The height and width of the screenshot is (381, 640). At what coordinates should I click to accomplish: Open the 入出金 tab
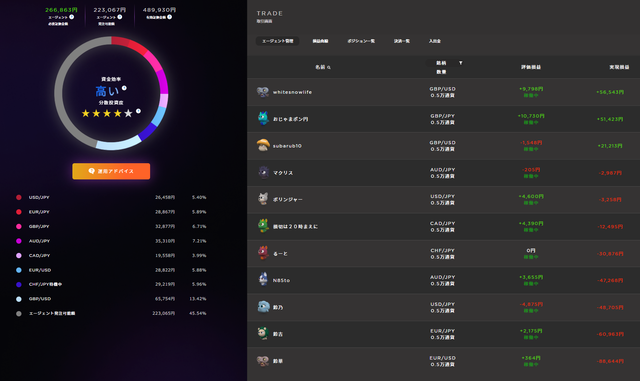point(435,41)
